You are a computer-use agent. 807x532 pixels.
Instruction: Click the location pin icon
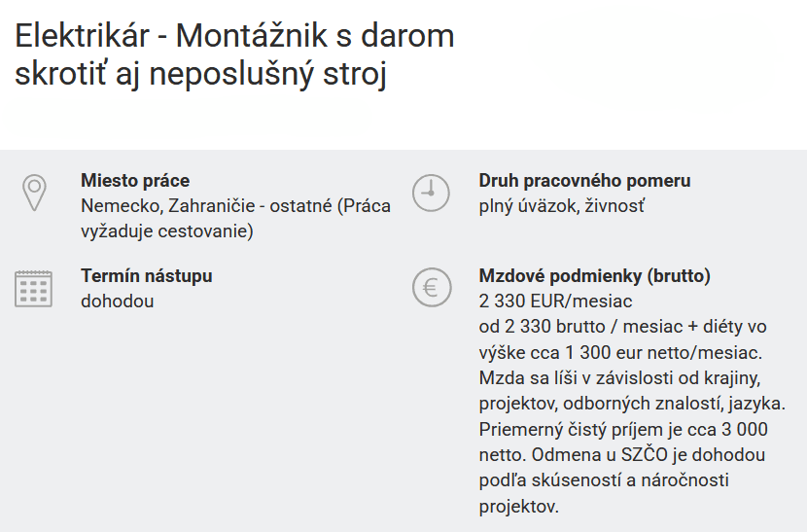click(x=35, y=193)
